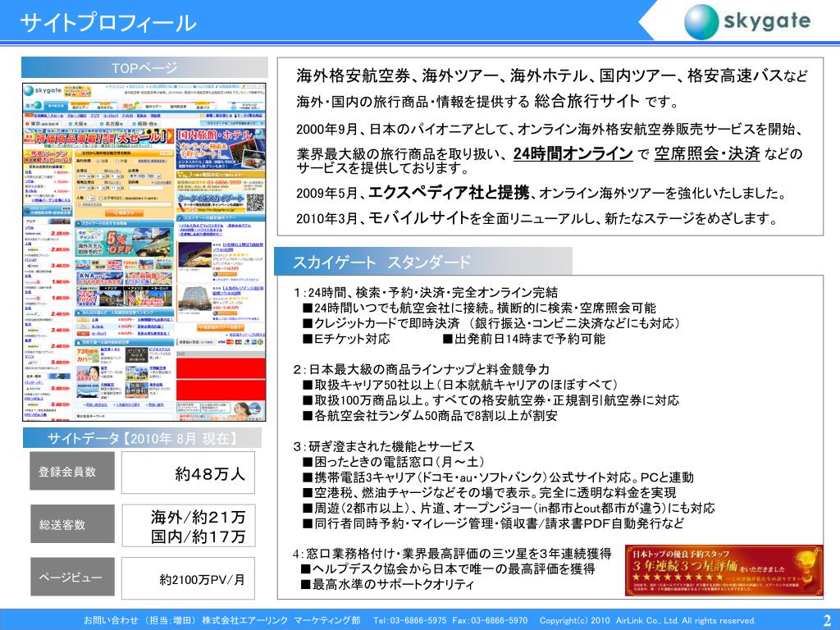
Task: Click the 海外/約21万 value
Action: coord(199,517)
